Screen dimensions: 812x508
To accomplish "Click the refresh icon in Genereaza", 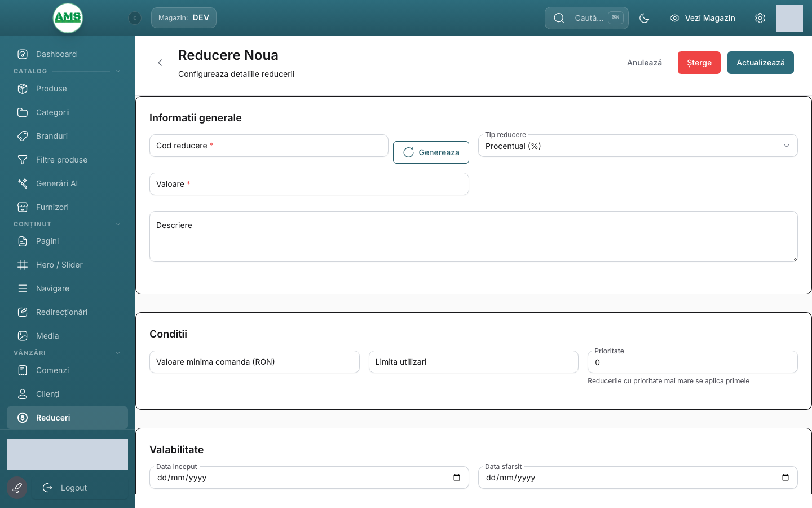I will 409,152.
